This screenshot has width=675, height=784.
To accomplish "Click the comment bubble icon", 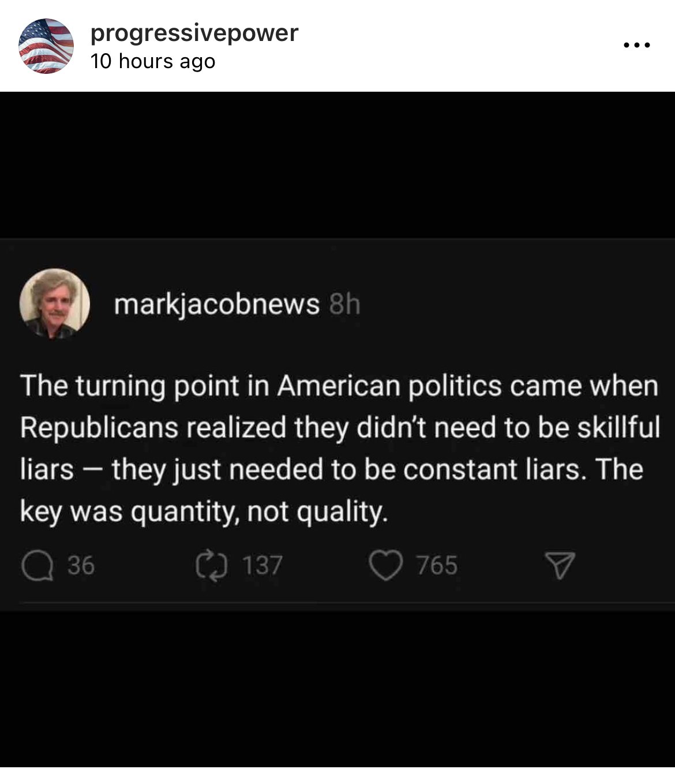I will [37, 566].
